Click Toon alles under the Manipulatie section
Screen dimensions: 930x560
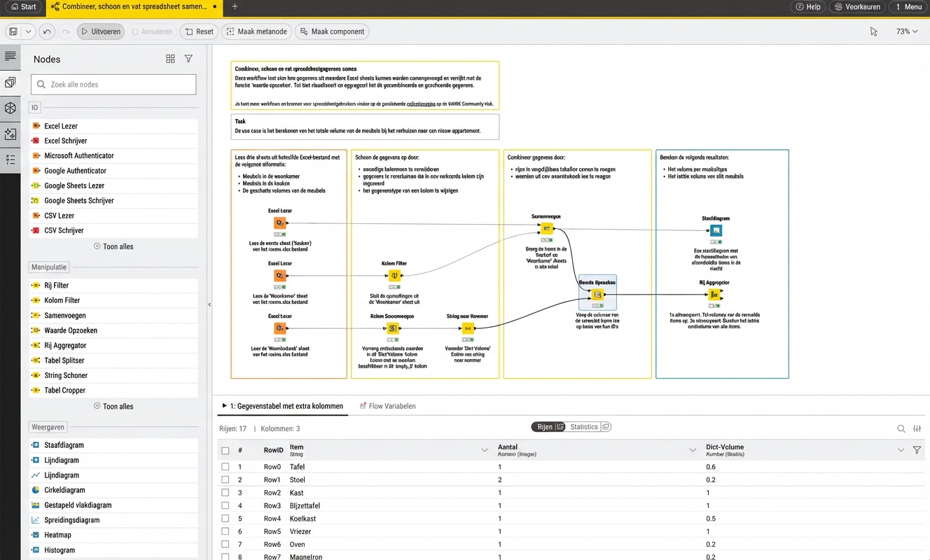(113, 406)
